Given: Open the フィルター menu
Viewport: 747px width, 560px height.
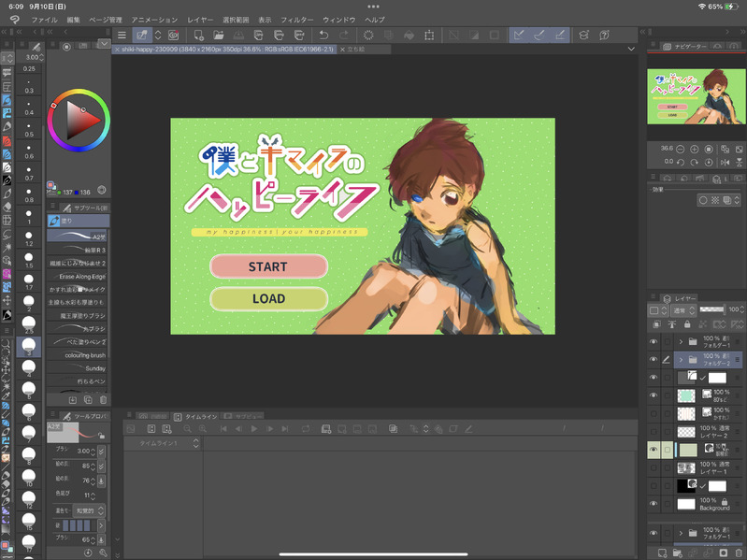Looking at the screenshot, I should click(x=296, y=20).
